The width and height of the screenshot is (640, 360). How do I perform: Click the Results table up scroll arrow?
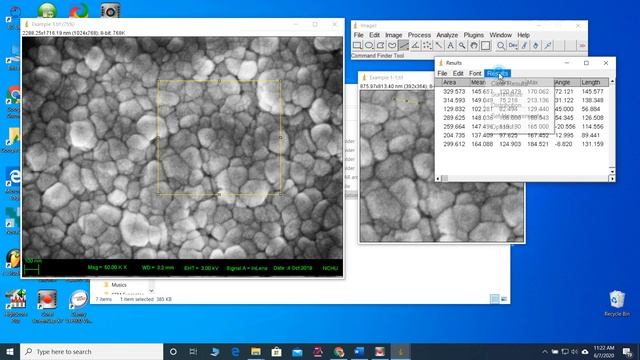point(612,82)
